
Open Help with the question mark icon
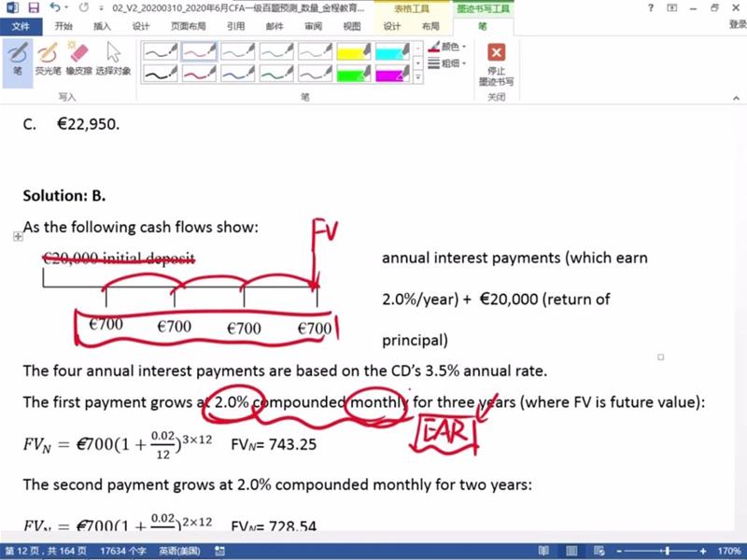650,7
